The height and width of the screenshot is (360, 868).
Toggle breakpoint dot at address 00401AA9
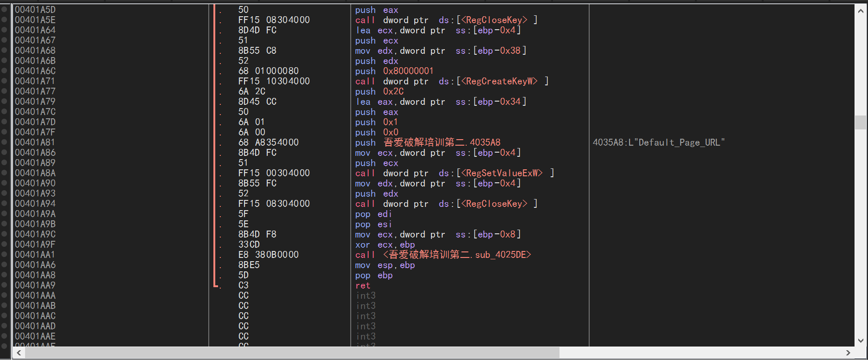5,285
